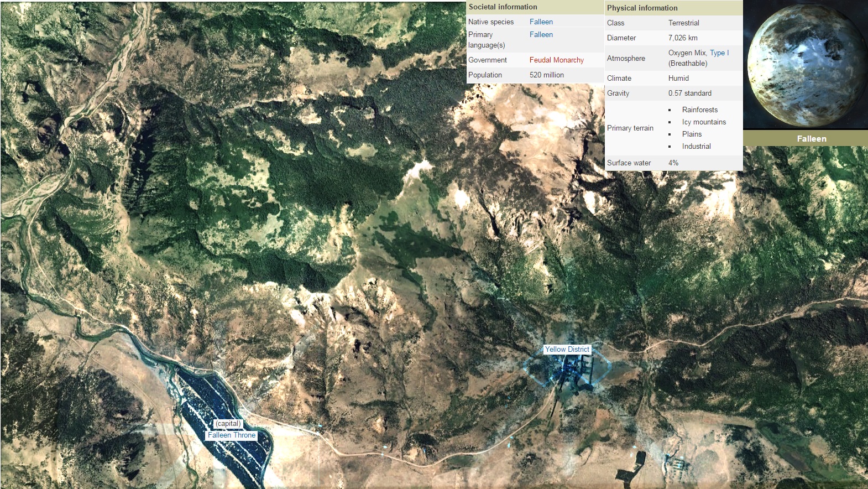This screenshot has height=489, width=868.
Task: Click the 7,026 km diameter value
Action: [682, 38]
